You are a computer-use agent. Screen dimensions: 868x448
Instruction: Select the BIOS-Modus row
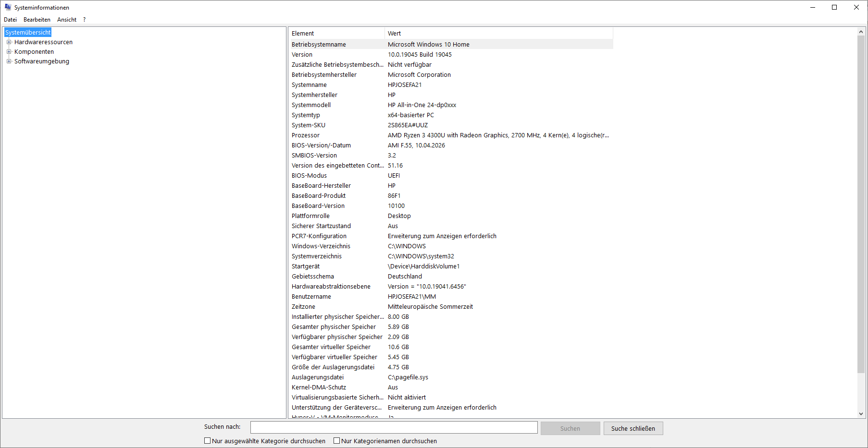[x=451, y=175]
